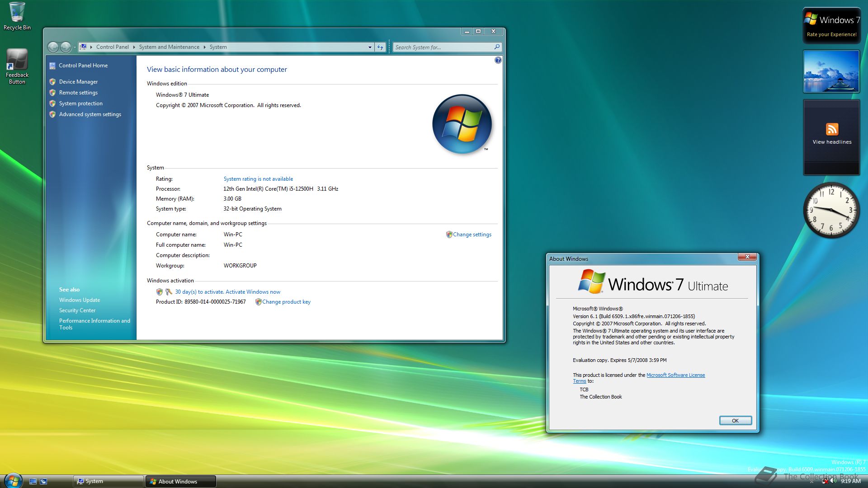868x488 pixels.
Task: Click Switch between windows Quick Launch icon
Action: pyautogui.click(x=43, y=482)
